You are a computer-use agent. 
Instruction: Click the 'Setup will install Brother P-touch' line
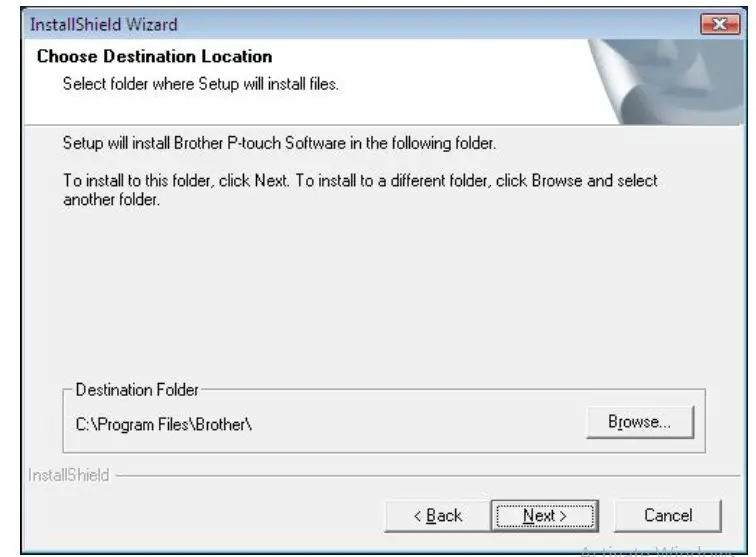click(279, 143)
